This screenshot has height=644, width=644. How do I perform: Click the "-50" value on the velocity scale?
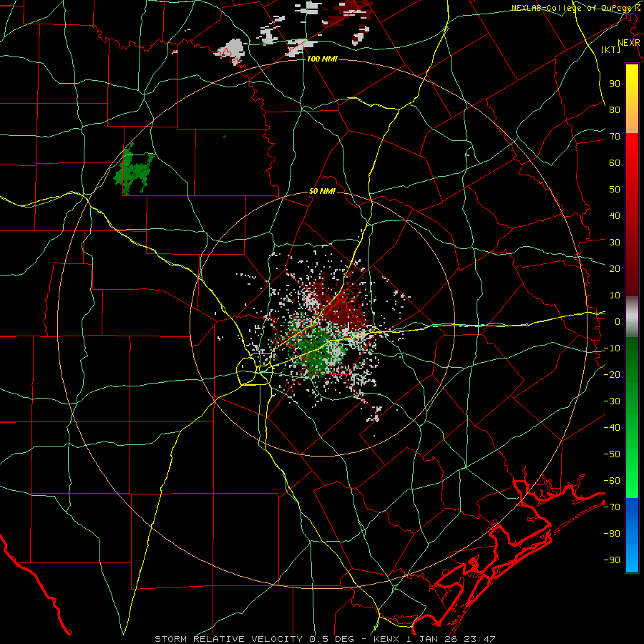click(x=612, y=454)
